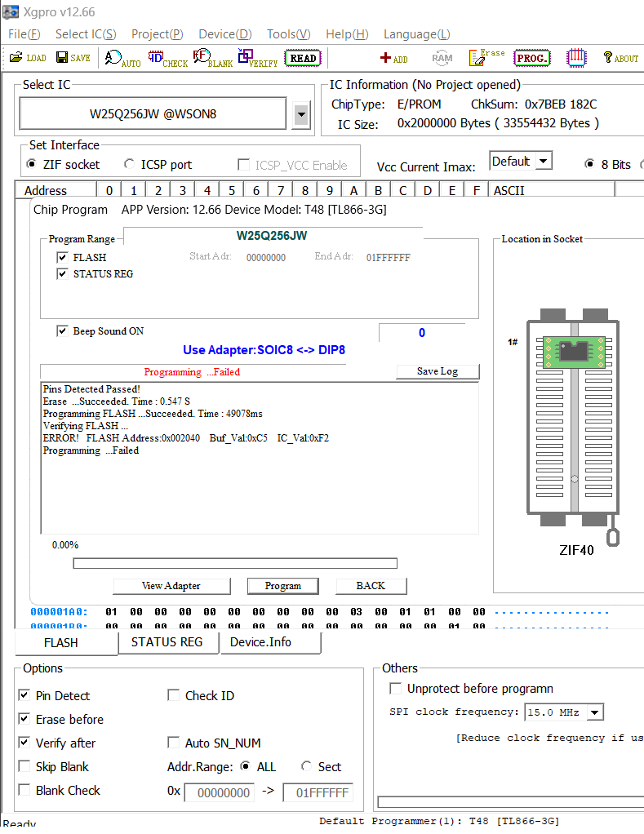The height and width of the screenshot is (834, 644).
Task: Click the start address 00000000 field
Action: pyautogui.click(x=219, y=792)
